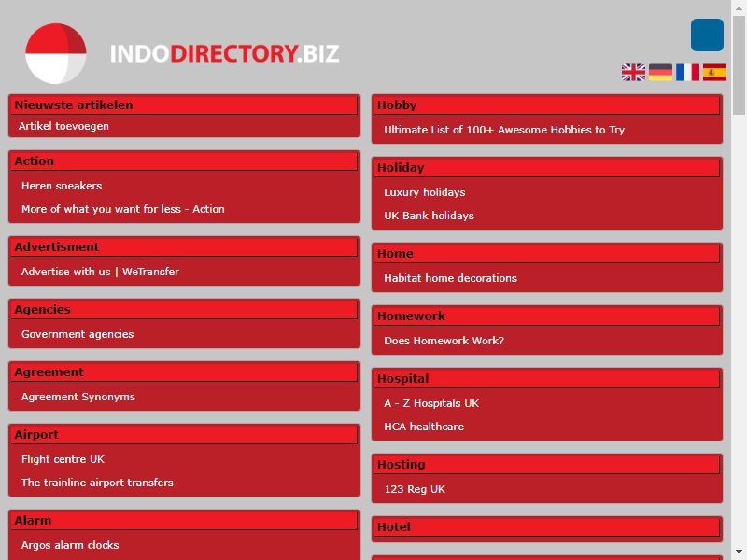This screenshot has width=747, height=560.
Task: Open '123 Reg UK' link
Action: pyautogui.click(x=415, y=489)
